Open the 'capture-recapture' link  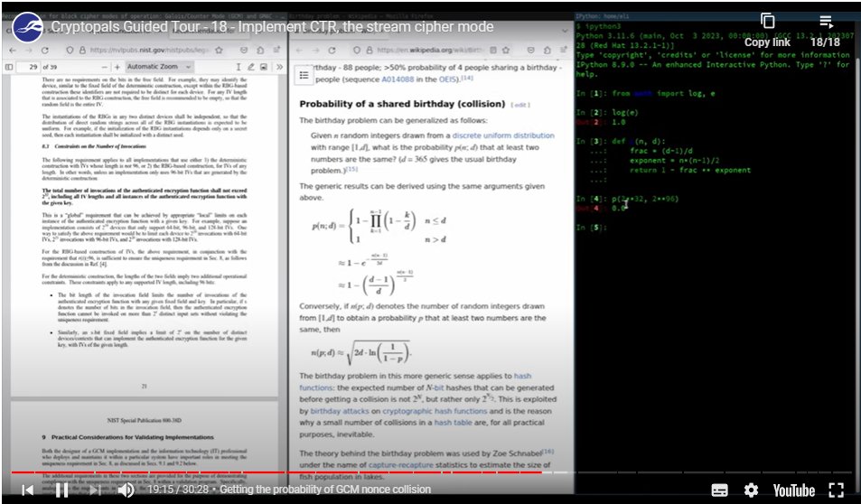pyautogui.click(x=401, y=465)
